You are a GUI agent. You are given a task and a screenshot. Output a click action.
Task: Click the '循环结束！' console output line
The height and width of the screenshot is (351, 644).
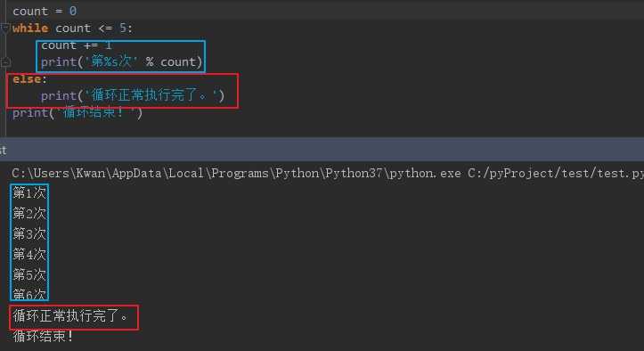coord(43,336)
